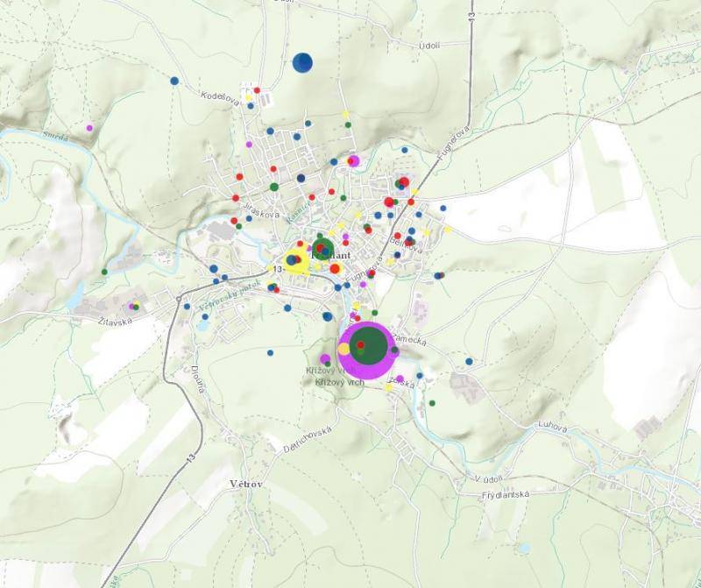701x588 pixels.
Task: Click the large blue circle marker near Údolí
Action: click(x=302, y=62)
